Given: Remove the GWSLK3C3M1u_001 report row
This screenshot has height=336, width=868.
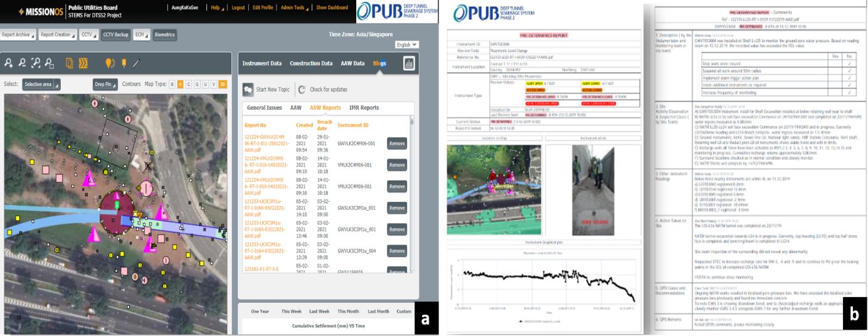Looking at the screenshot, I should coord(397,207).
